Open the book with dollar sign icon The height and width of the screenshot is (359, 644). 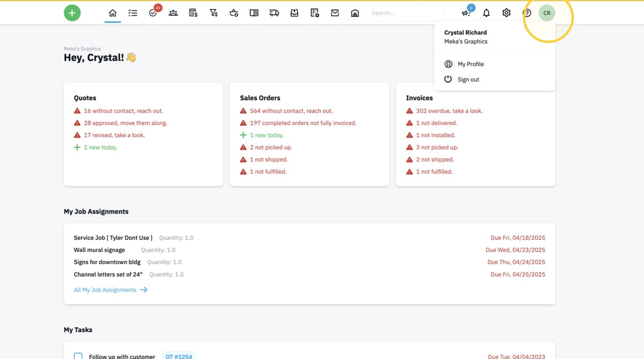(254, 13)
